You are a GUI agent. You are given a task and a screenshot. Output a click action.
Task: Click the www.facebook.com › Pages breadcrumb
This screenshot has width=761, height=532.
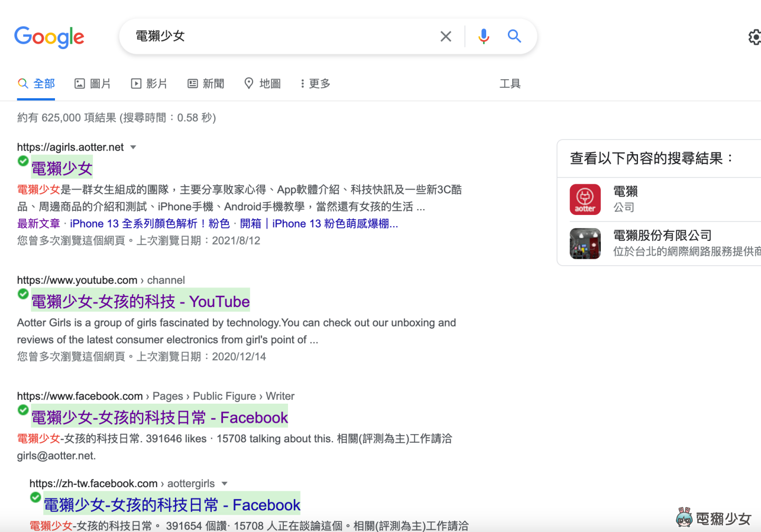[x=155, y=396]
